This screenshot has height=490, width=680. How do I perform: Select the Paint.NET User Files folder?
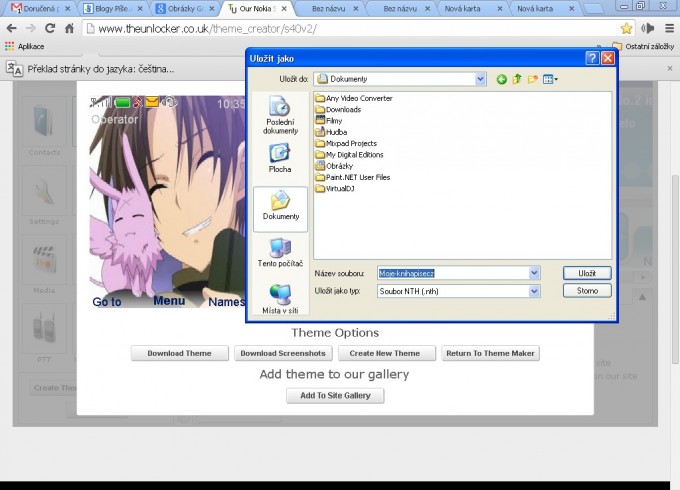coord(353,177)
